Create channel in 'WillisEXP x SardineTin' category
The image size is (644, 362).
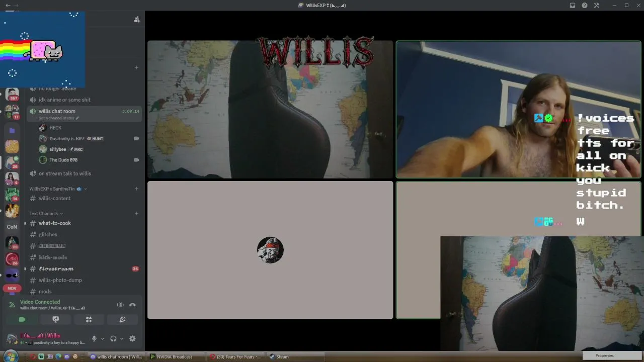pyautogui.click(x=136, y=189)
